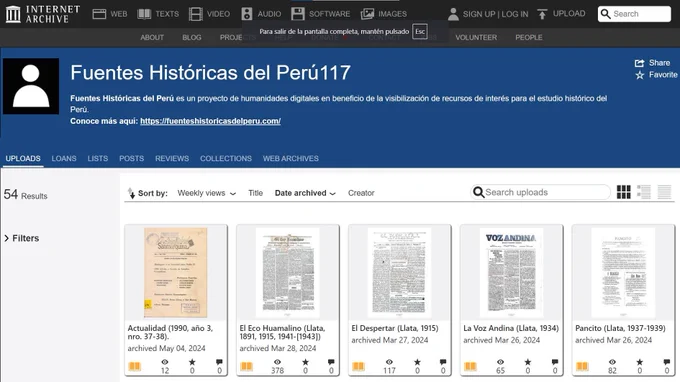Click the favorites star on El Eco Huamalino card

pyautogui.click(x=305, y=362)
